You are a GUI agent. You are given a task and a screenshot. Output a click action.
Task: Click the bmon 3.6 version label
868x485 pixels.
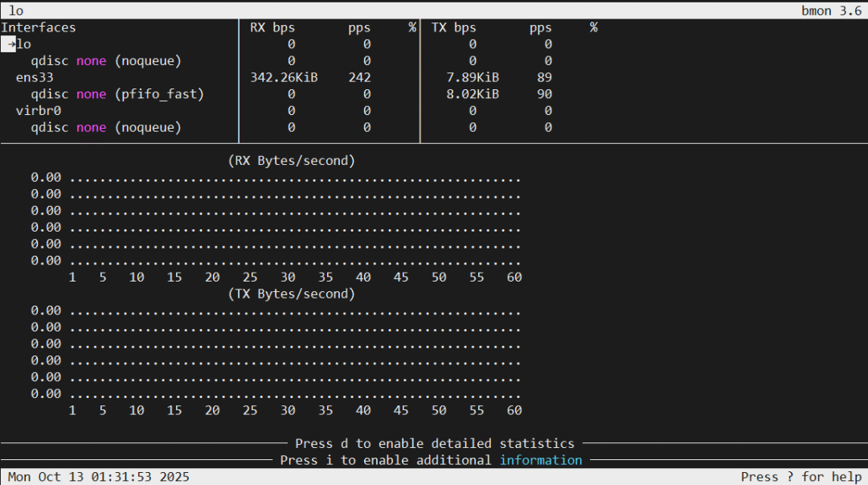pyautogui.click(x=832, y=11)
